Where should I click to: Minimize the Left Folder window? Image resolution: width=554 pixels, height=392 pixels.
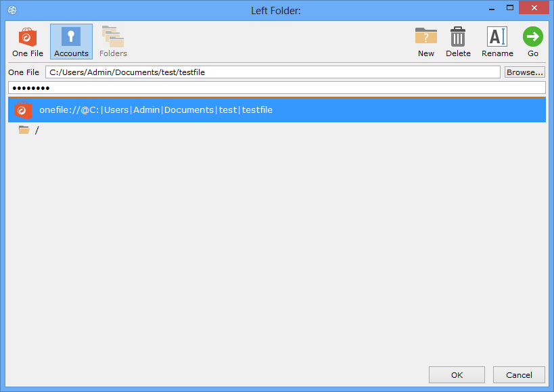click(x=486, y=8)
